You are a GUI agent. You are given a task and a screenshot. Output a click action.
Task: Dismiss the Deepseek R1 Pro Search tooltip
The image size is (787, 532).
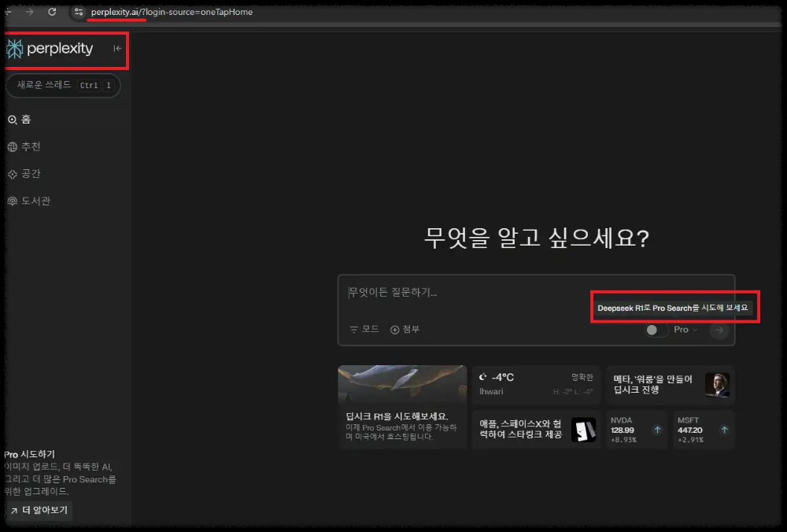pos(674,308)
